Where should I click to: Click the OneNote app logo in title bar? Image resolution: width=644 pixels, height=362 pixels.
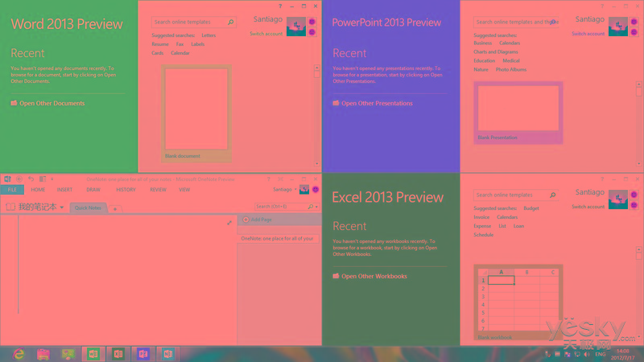(x=7, y=179)
